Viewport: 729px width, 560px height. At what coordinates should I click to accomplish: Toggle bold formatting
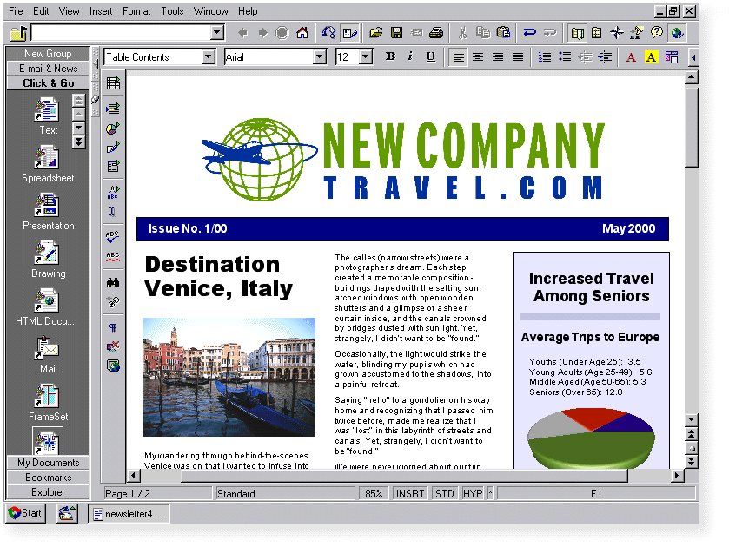click(390, 56)
